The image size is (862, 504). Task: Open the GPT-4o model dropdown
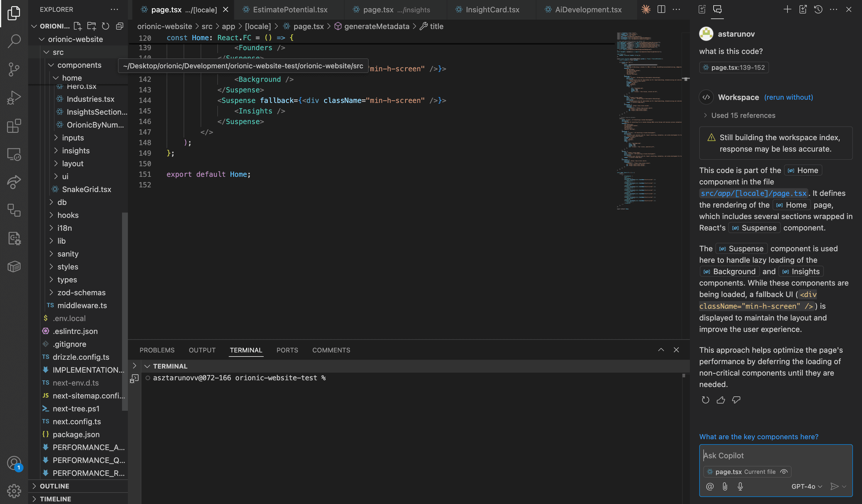pyautogui.click(x=806, y=486)
